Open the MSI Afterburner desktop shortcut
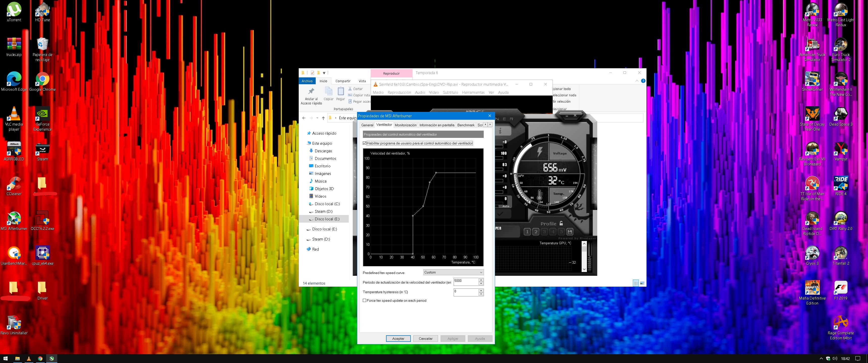 (14, 221)
